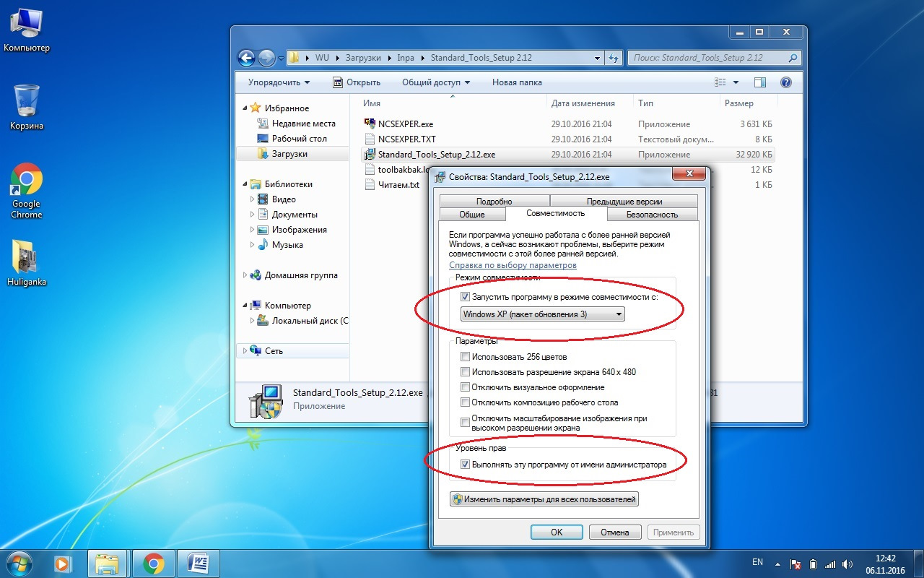Screen dimensions: 924x578
Task: Click the Explorer back navigation arrow
Action: click(x=246, y=58)
